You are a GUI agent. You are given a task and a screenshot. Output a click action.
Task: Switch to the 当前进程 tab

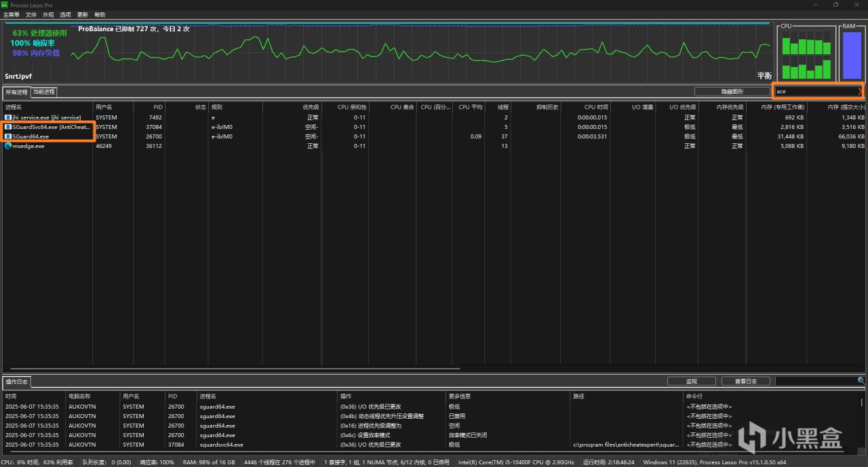click(x=44, y=92)
